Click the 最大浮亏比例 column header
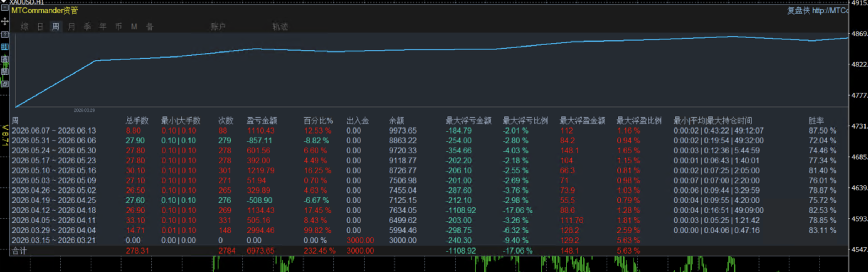Screen dimensions: 868x272 525,121
